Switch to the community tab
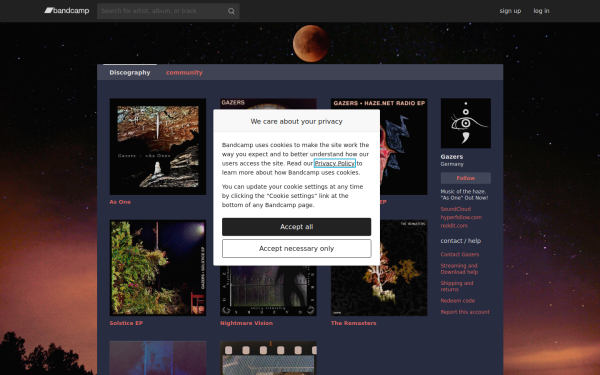The height and width of the screenshot is (375, 600). (184, 72)
